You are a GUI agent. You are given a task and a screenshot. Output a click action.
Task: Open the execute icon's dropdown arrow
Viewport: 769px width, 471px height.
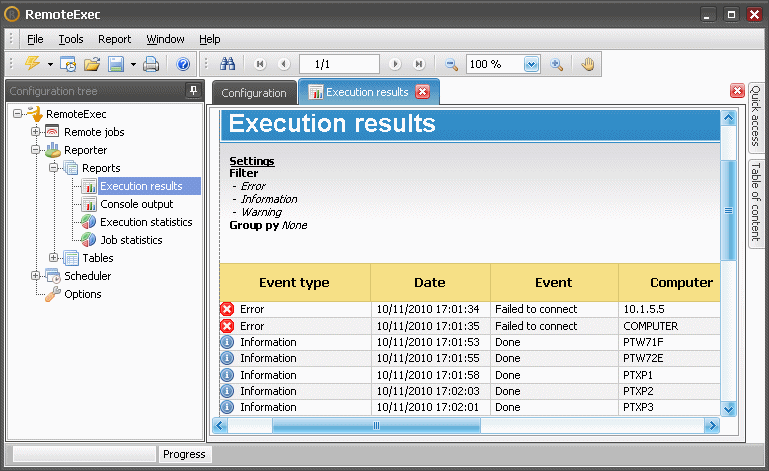[x=50, y=64]
